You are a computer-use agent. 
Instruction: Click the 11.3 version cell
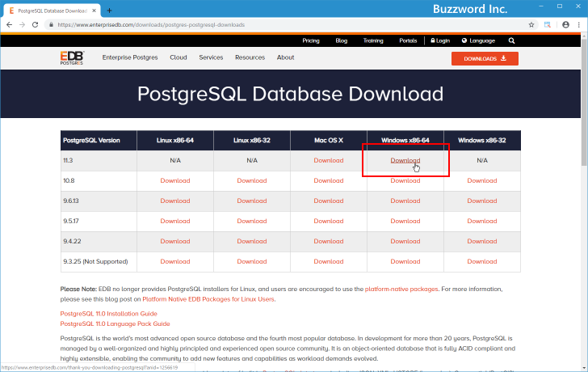pyautogui.click(x=99, y=160)
